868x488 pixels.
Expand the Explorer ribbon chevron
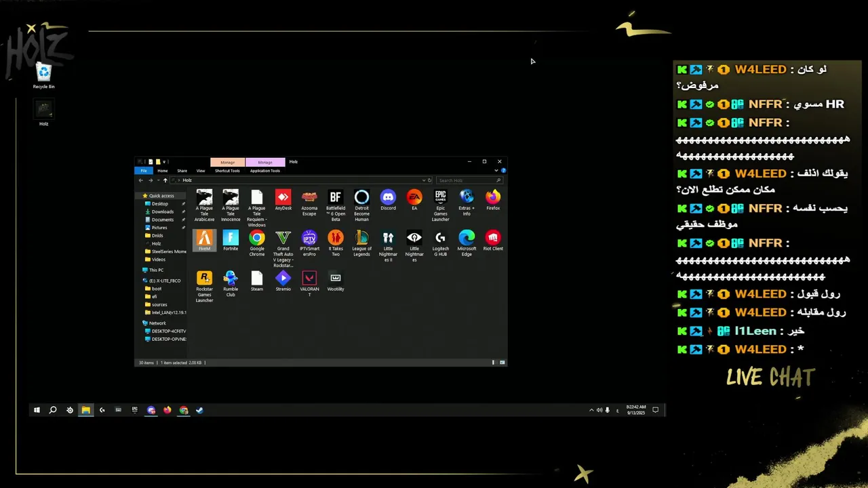496,170
